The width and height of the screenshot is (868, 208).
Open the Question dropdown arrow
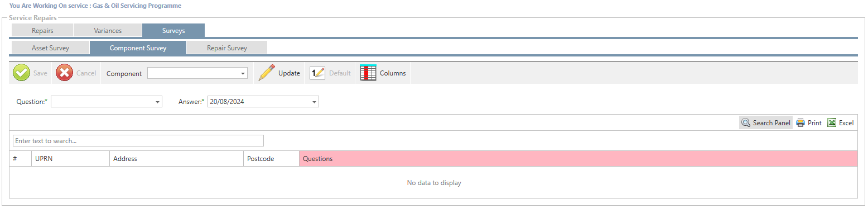(158, 102)
